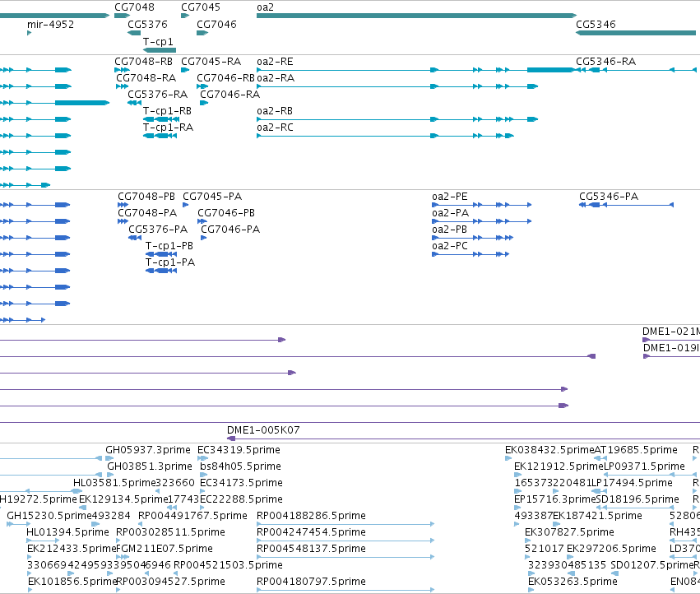Click the oa2-RA transcript label
This screenshot has width=700, height=594.
[276, 77]
